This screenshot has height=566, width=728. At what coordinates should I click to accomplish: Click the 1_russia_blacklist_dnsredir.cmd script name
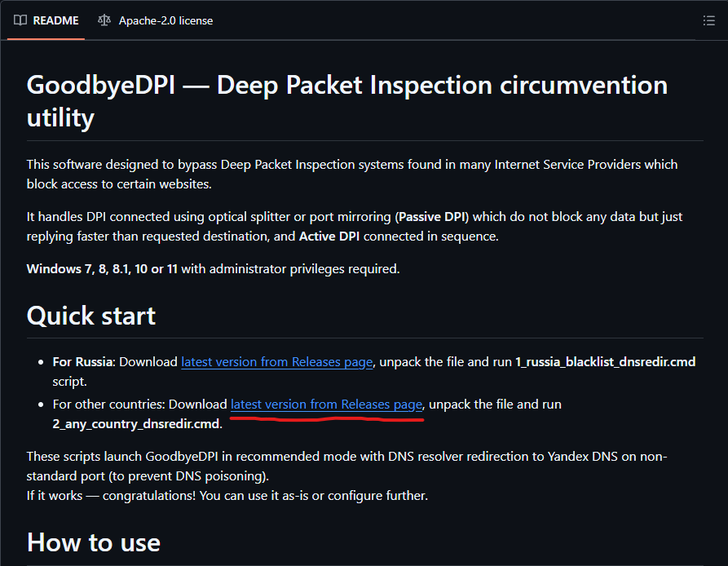[x=605, y=361]
